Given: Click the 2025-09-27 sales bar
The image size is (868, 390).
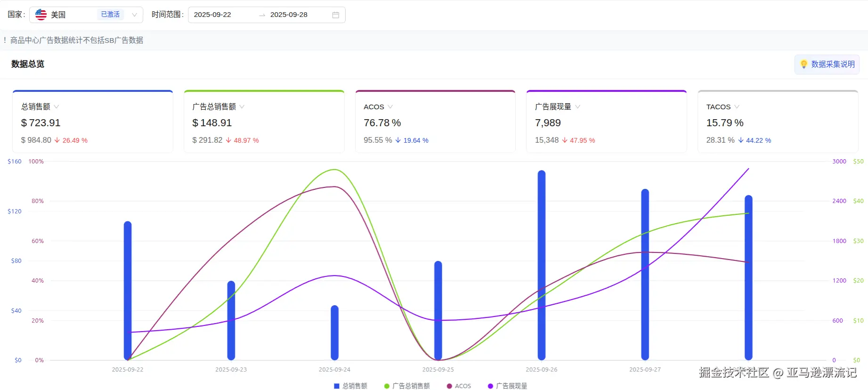Looking at the screenshot, I should pyautogui.click(x=645, y=275).
